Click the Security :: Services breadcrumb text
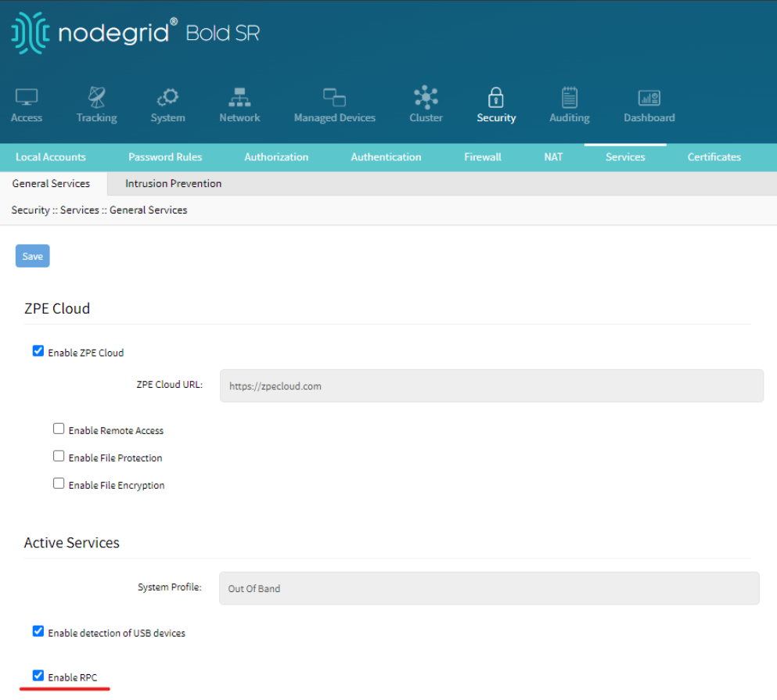 pyautogui.click(x=55, y=210)
